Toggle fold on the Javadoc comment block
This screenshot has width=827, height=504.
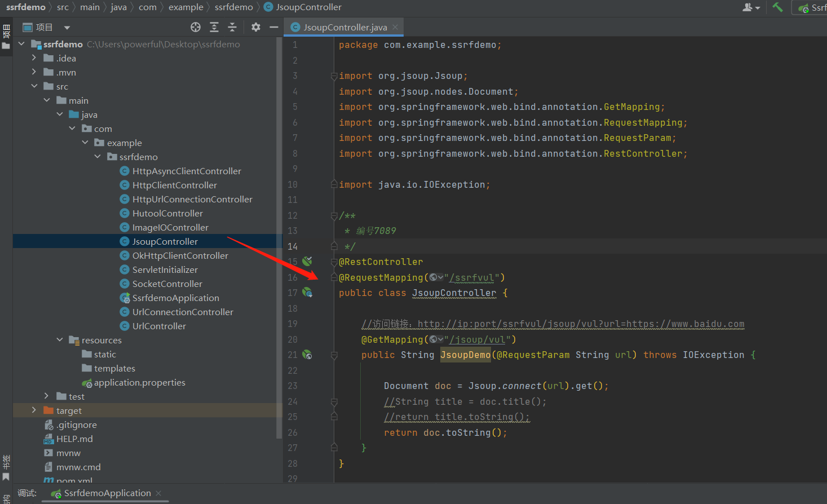click(x=334, y=216)
